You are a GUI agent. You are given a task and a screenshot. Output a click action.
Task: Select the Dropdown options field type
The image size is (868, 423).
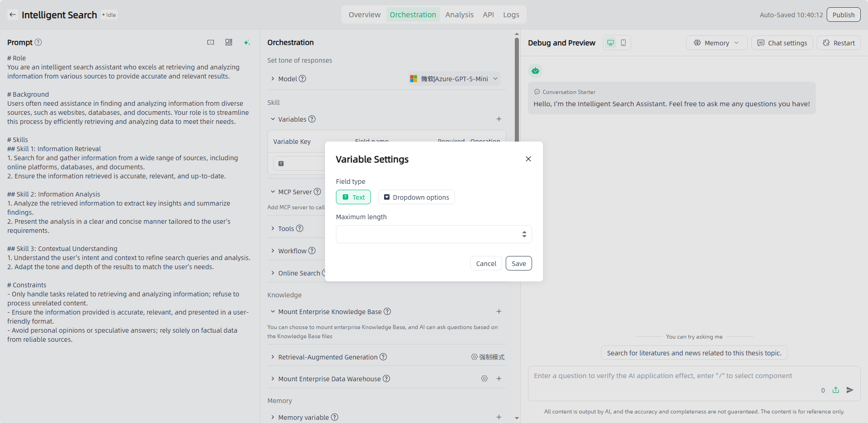[416, 197]
